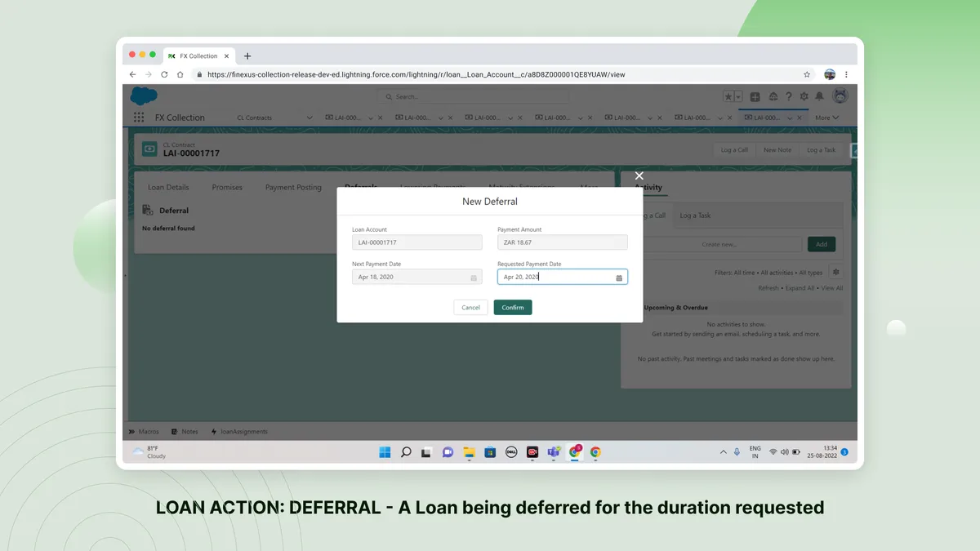Open Notes in the utility bar
The width and height of the screenshot is (980, 551).
(x=185, y=431)
